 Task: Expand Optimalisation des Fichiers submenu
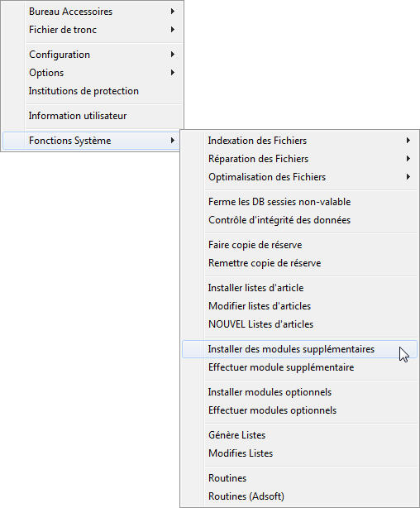click(299, 177)
